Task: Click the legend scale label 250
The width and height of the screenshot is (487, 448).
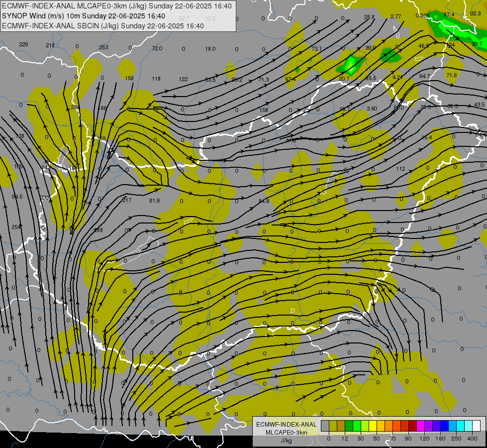Action: click(x=456, y=439)
